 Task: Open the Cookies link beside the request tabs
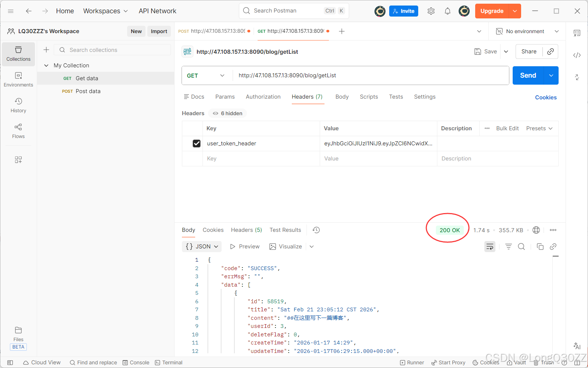click(546, 98)
